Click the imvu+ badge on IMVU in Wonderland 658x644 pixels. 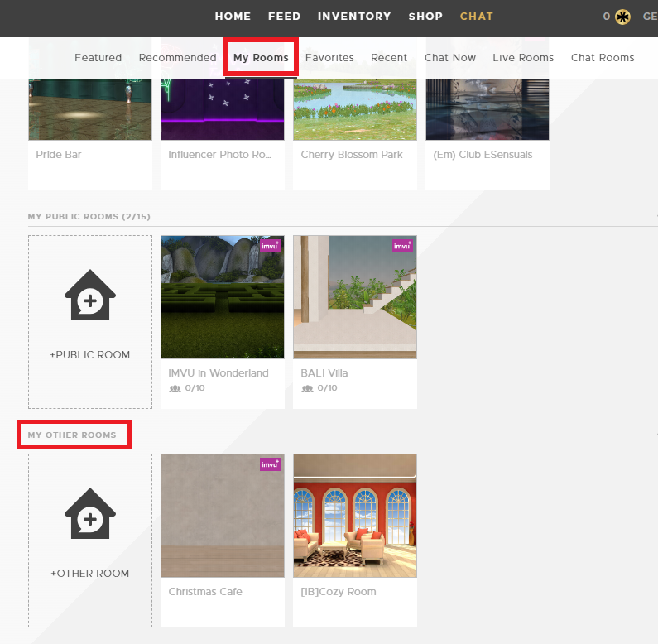[270, 246]
